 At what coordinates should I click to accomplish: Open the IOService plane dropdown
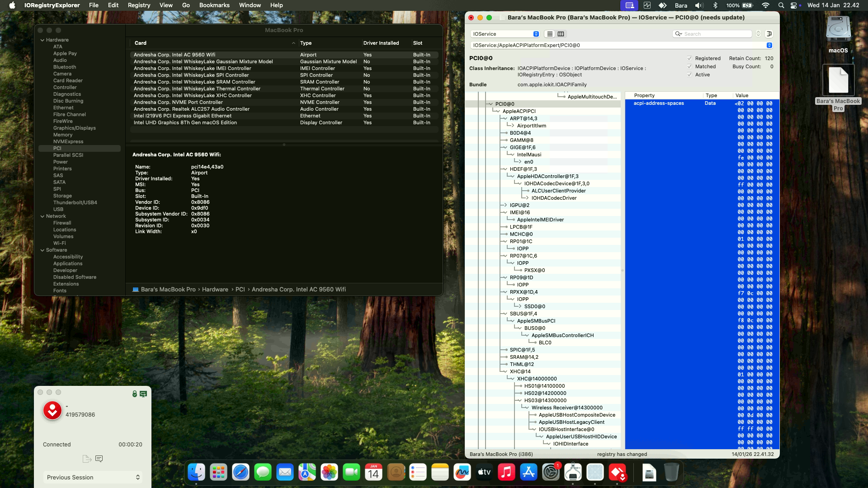click(x=505, y=34)
